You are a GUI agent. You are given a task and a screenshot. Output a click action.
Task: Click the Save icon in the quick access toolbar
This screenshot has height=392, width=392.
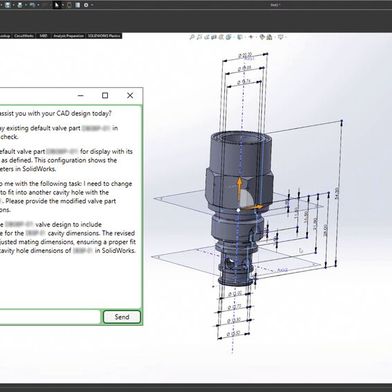tap(7, 5)
